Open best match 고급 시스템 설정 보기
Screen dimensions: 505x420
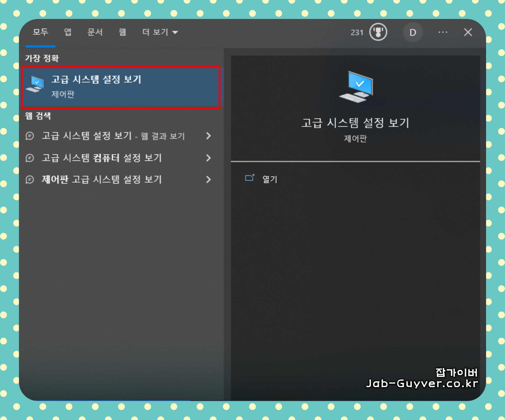121,87
